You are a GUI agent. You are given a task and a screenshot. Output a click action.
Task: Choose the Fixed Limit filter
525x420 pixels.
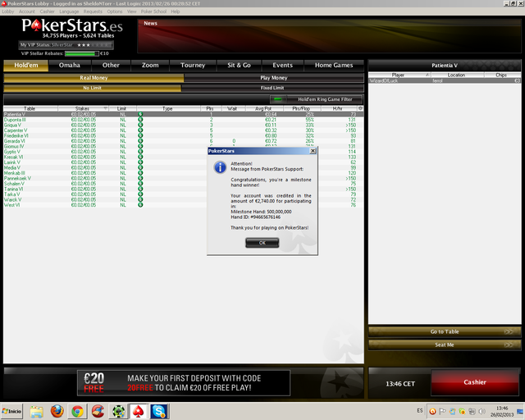point(272,88)
